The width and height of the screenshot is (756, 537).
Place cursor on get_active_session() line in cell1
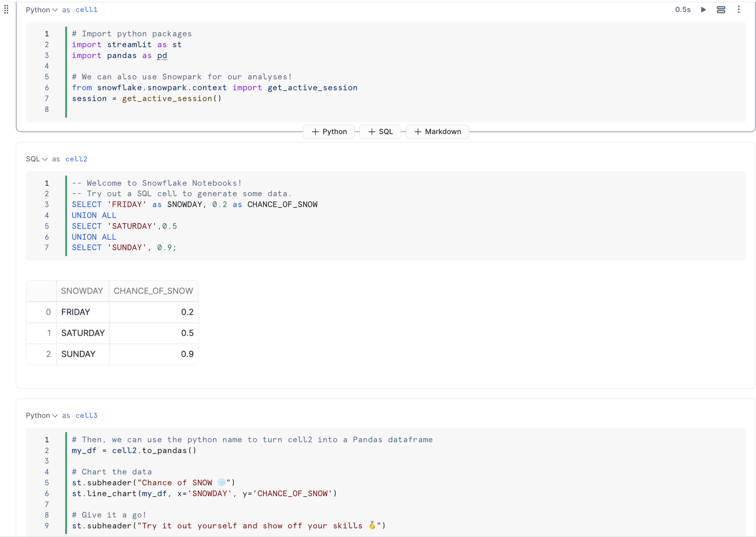point(147,99)
